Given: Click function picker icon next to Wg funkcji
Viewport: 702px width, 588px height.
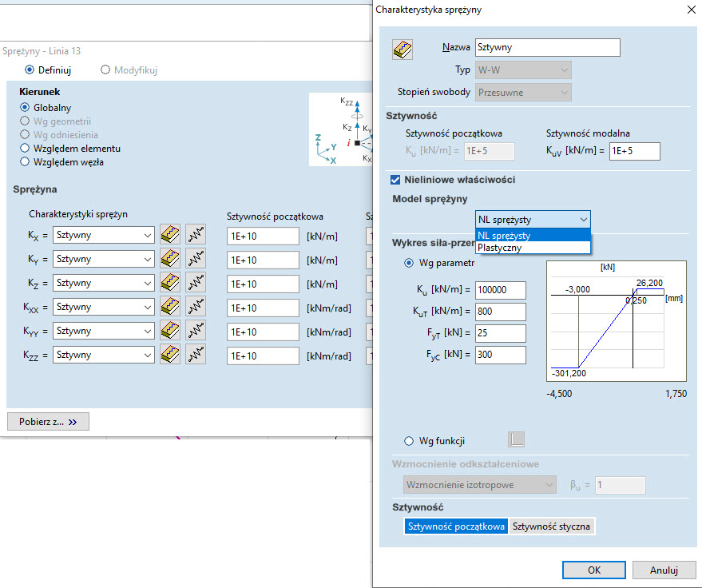Looking at the screenshot, I should point(517,440).
